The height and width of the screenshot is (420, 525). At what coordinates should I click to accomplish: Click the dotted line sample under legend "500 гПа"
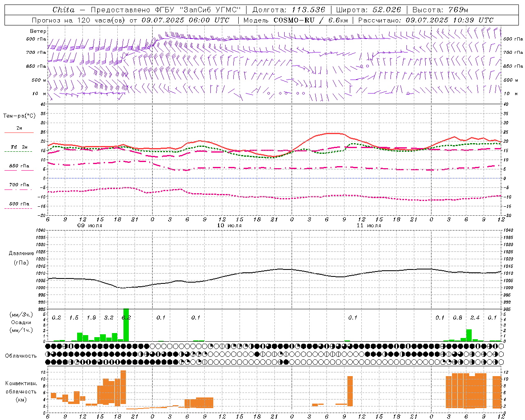pyautogui.click(x=18, y=208)
